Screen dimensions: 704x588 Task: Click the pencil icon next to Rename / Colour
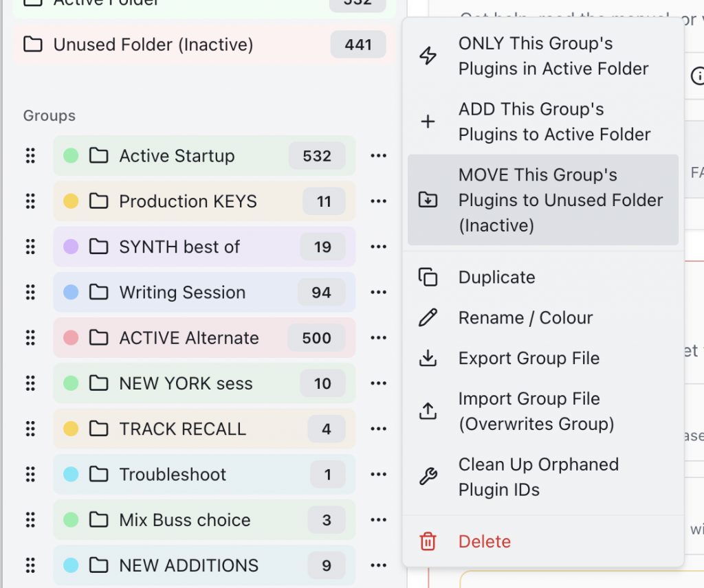[x=428, y=318]
